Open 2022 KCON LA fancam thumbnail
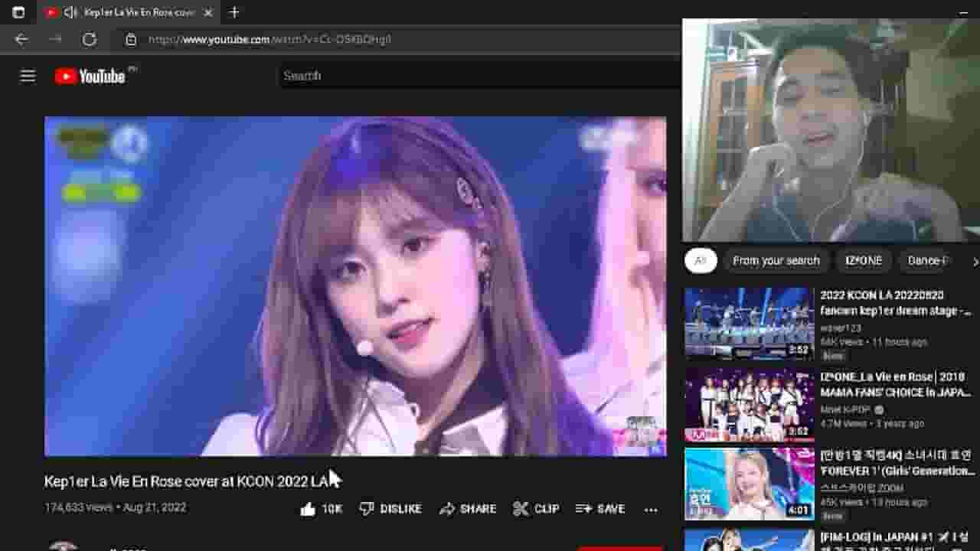Image resolution: width=980 pixels, height=551 pixels. click(x=749, y=324)
